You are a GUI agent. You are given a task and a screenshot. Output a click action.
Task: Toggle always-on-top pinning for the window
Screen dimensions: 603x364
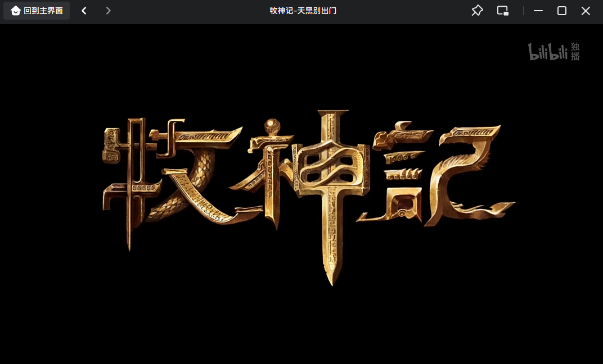(477, 10)
